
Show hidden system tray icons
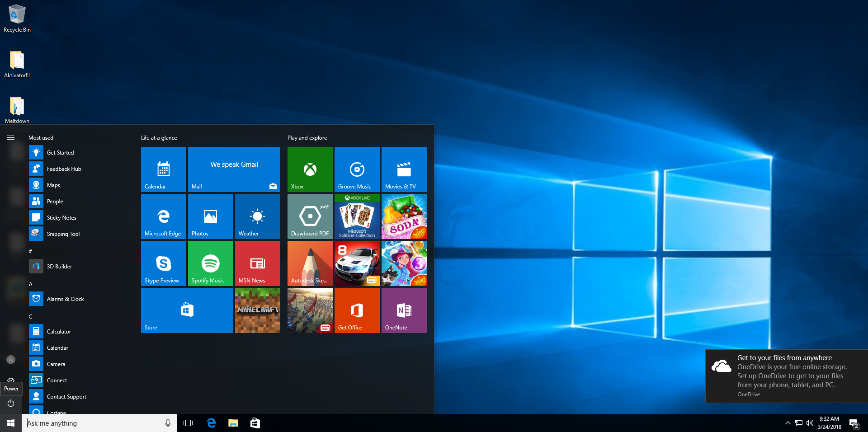pyautogui.click(x=788, y=423)
